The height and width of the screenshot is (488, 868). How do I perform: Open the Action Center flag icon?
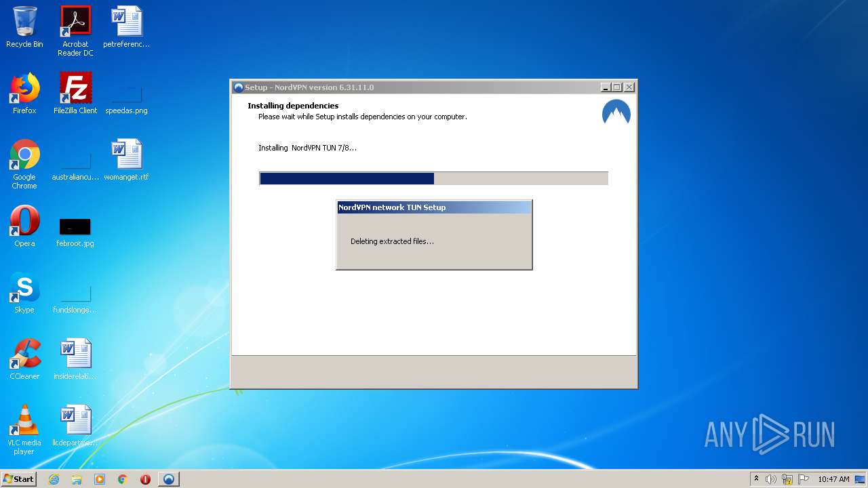pyautogui.click(x=804, y=479)
